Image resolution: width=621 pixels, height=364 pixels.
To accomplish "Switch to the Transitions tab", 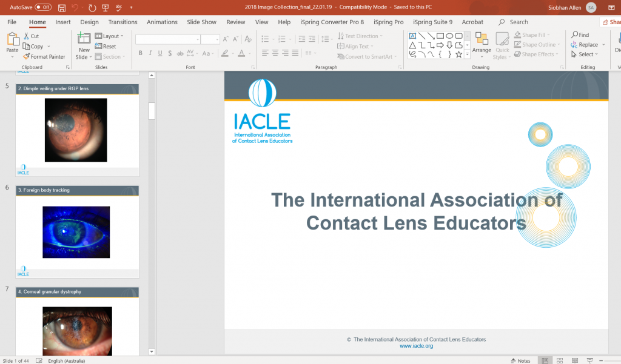I will pos(123,22).
